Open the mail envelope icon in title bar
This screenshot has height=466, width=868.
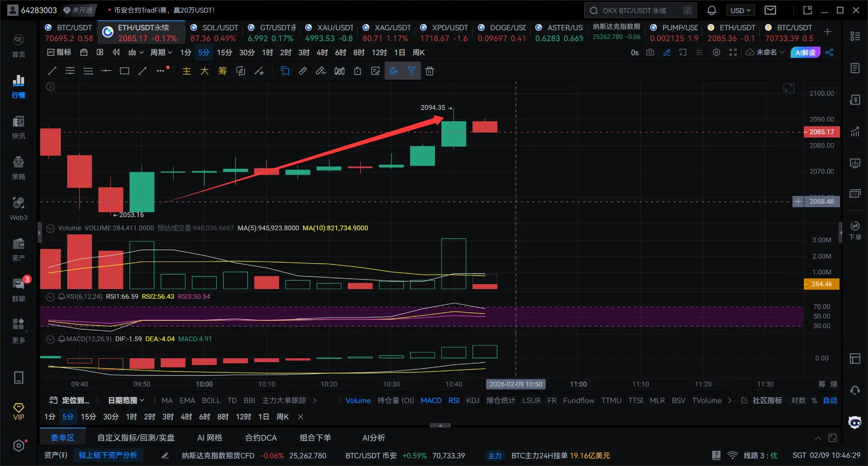(x=770, y=10)
